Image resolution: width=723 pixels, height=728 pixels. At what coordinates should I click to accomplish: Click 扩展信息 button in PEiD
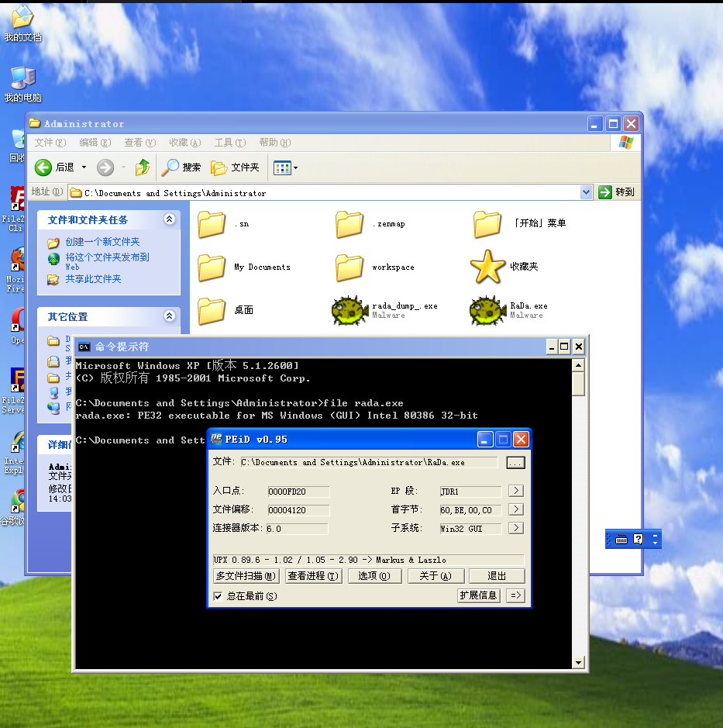[x=478, y=595]
